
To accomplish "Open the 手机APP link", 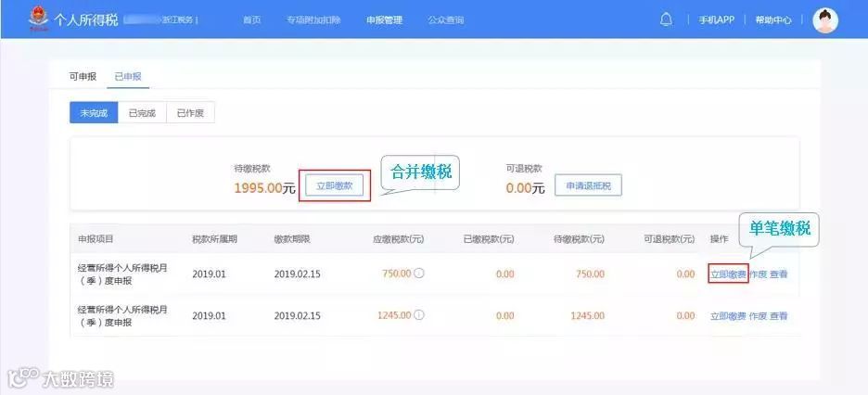I will pyautogui.click(x=716, y=19).
